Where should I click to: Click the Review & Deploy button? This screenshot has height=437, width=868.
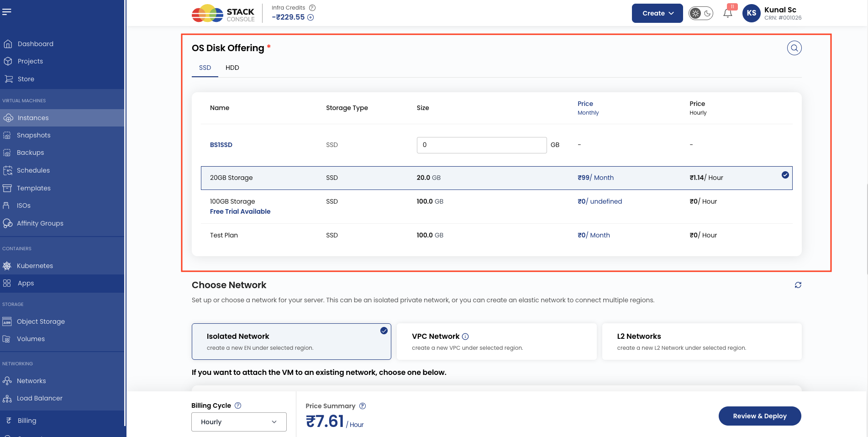point(760,416)
